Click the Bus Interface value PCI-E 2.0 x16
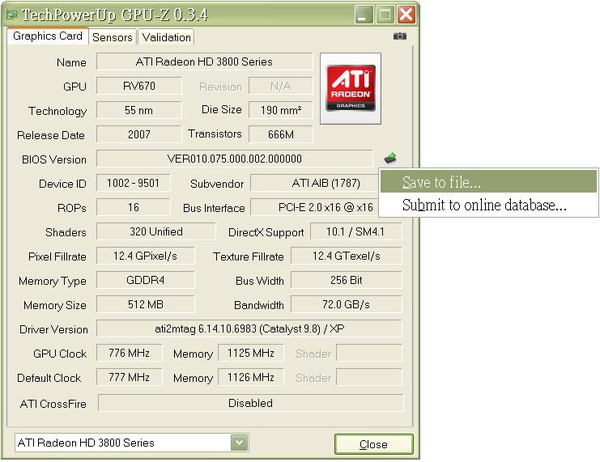This screenshot has height=462, width=600. (315, 207)
